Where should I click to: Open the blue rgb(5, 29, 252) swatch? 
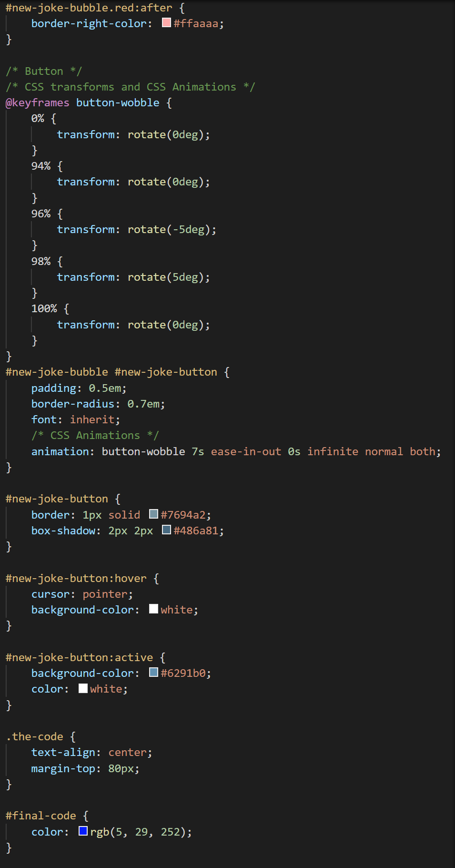coord(83,831)
